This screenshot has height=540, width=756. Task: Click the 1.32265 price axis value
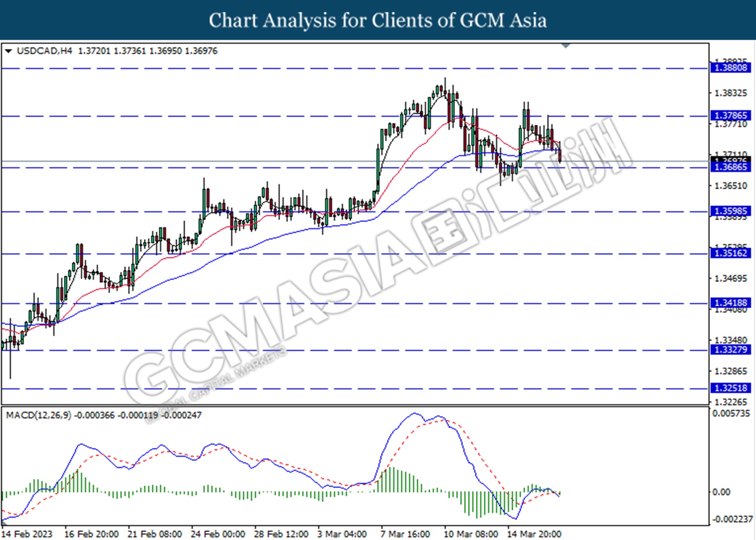tap(731, 402)
